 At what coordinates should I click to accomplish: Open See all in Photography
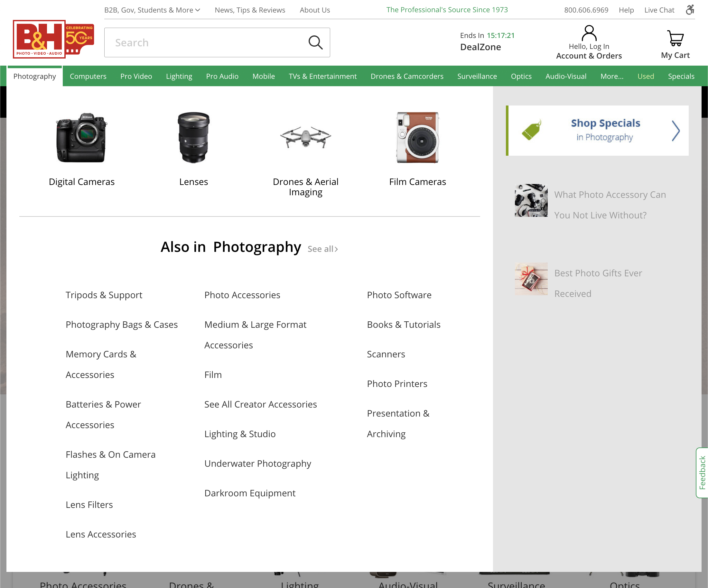[322, 249]
